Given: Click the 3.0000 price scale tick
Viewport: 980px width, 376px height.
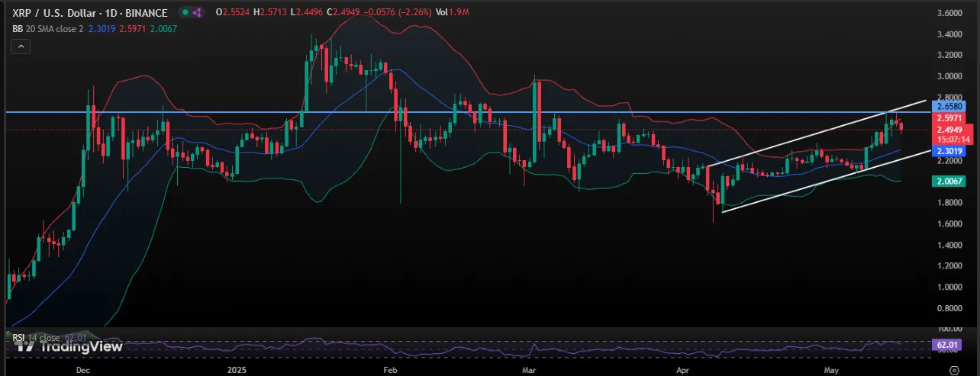Looking at the screenshot, I should (x=949, y=76).
